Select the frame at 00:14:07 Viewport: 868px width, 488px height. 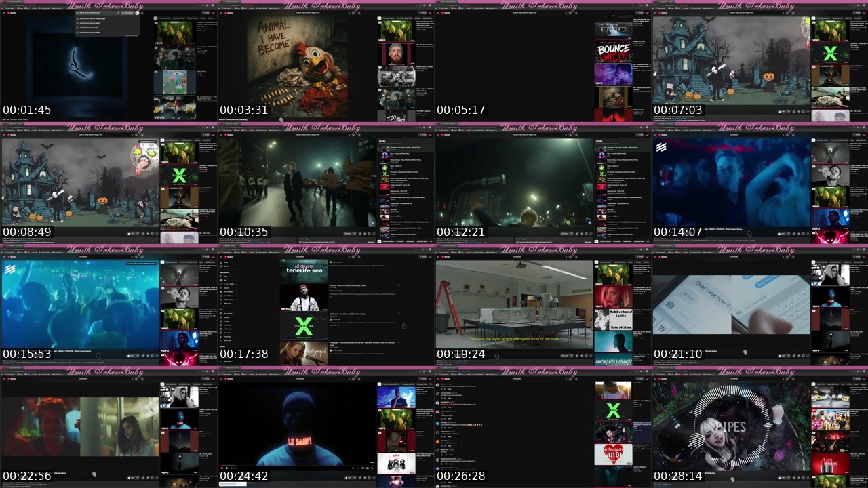(759, 183)
